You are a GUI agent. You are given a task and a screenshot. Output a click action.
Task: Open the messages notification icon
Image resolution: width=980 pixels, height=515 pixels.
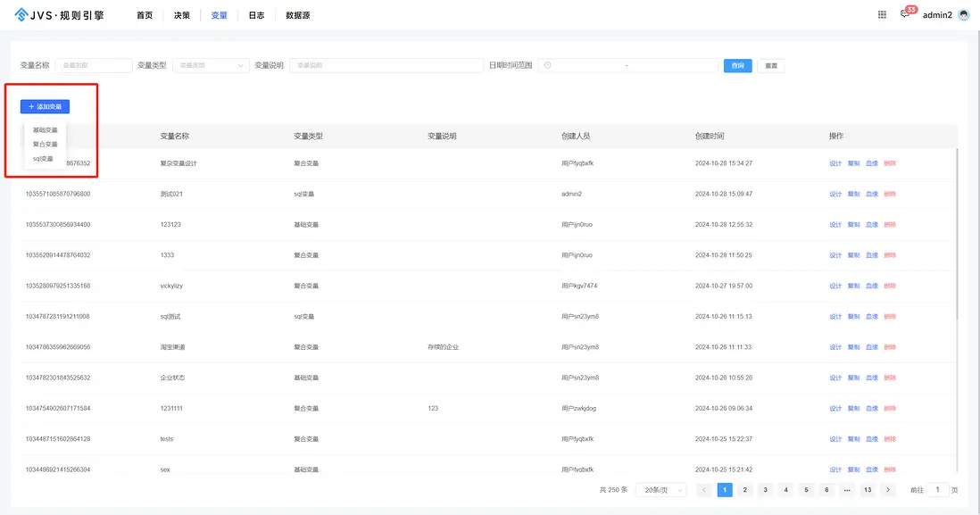point(904,14)
